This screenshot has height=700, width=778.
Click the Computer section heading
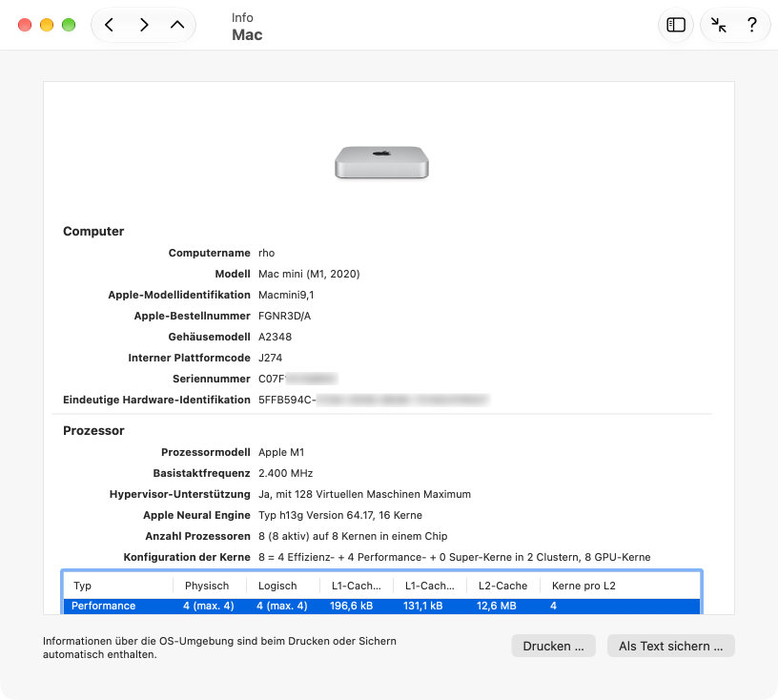click(93, 232)
